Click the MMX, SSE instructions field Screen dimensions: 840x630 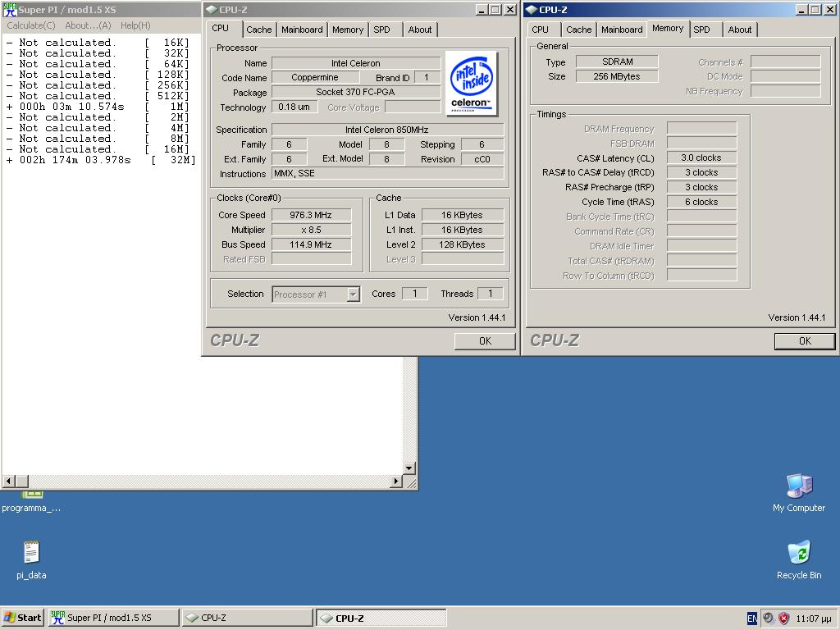pyautogui.click(x=387, y=174)
